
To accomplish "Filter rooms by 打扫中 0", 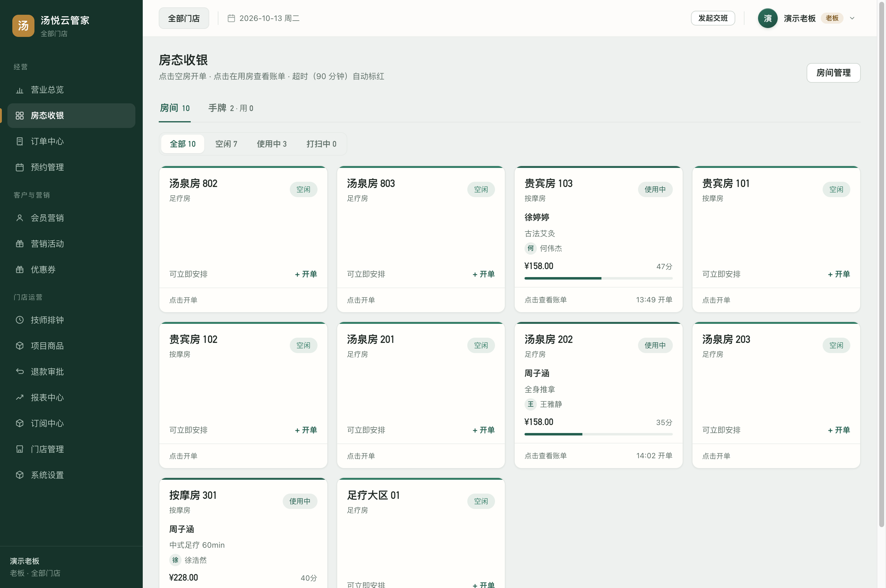I will click(321, 144).
